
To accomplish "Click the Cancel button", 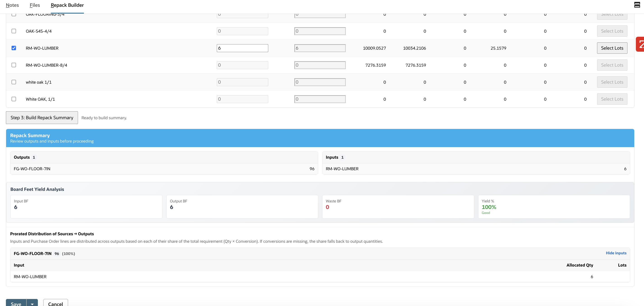I will (x=56, y=303).
